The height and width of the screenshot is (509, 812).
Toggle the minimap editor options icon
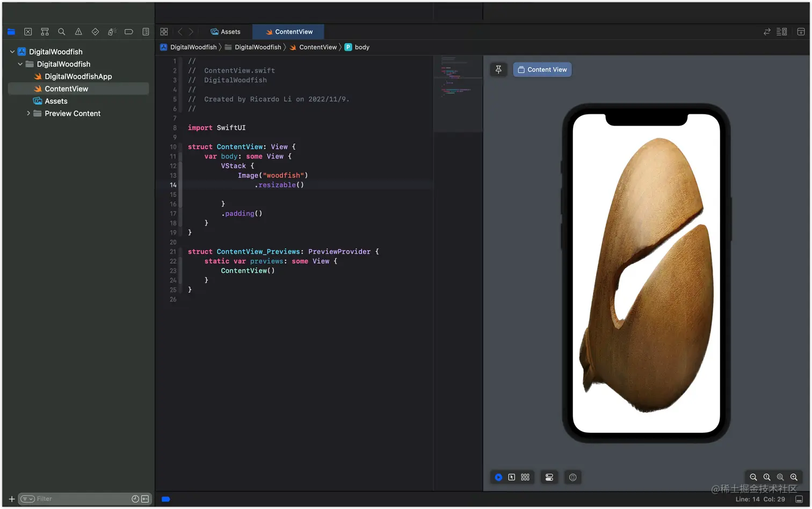pos(782,32)
